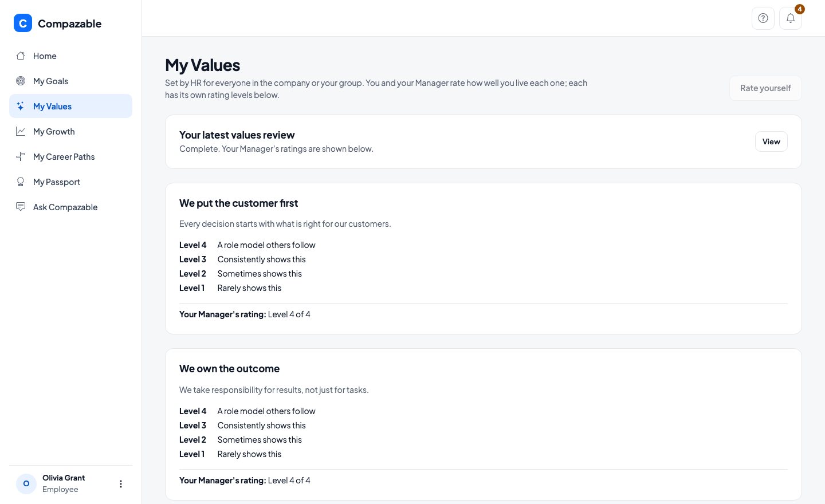825x504 pixels.
Task: Click Manager's rating in customer first card
Action: coord(245,314)
